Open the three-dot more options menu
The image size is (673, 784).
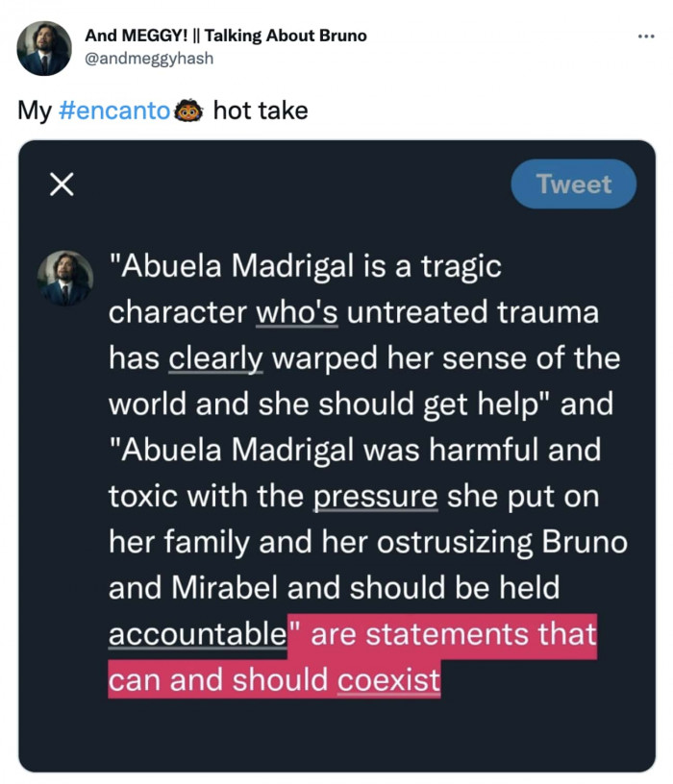coord(645,37)
